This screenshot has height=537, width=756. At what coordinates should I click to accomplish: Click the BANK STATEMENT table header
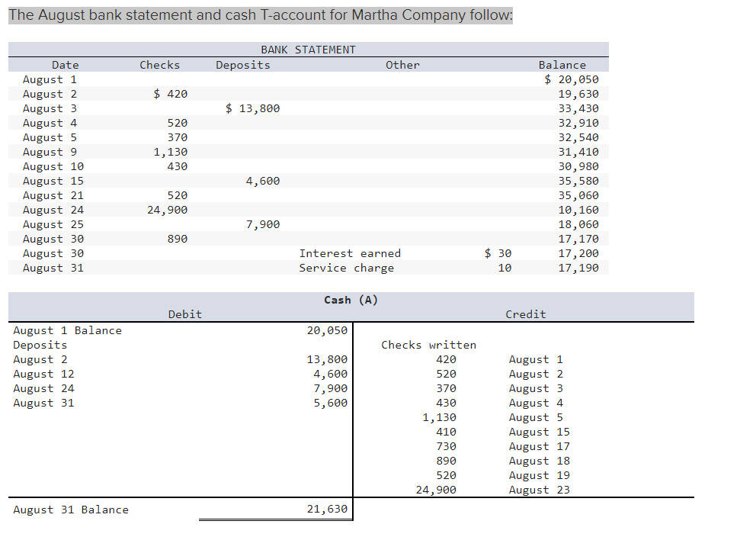point(306,49)
